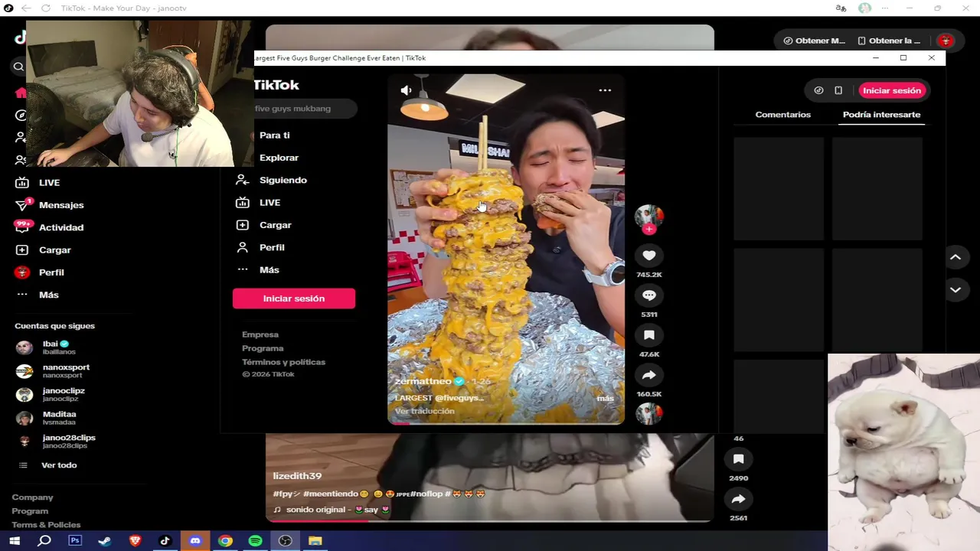Go to next video with down chevron

pos(955,290)
